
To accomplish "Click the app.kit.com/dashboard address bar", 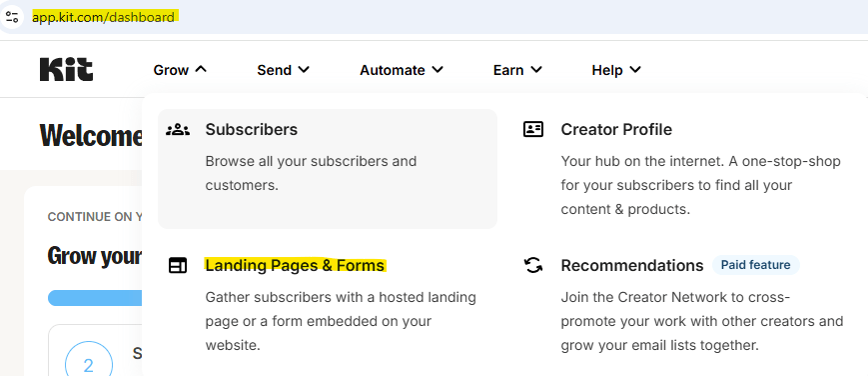I will (103, 17).
